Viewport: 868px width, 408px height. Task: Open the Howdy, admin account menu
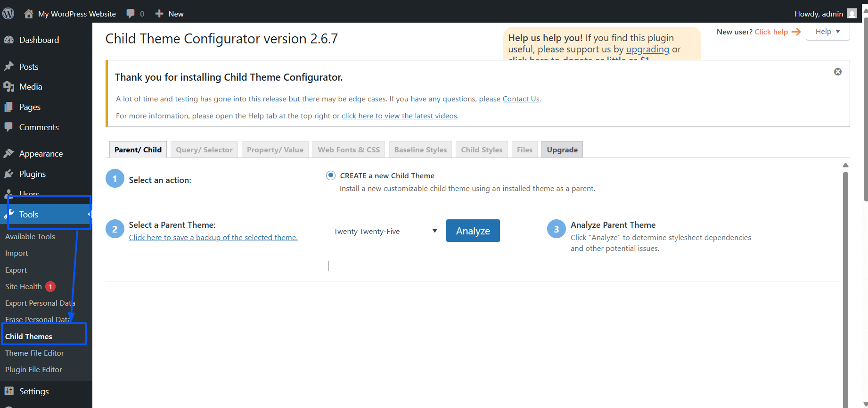coord(819,14)
